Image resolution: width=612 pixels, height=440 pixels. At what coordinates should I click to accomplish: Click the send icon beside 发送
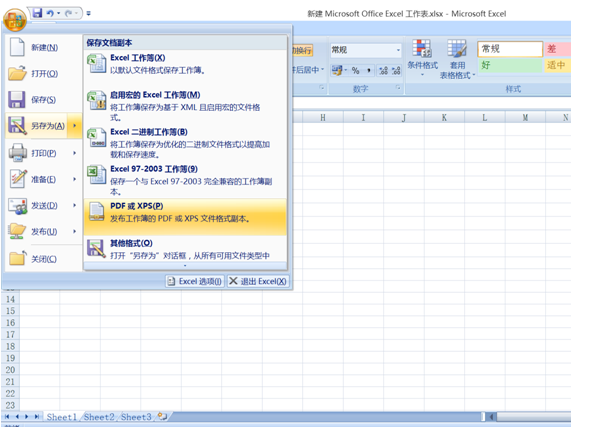tap(18, 206)
